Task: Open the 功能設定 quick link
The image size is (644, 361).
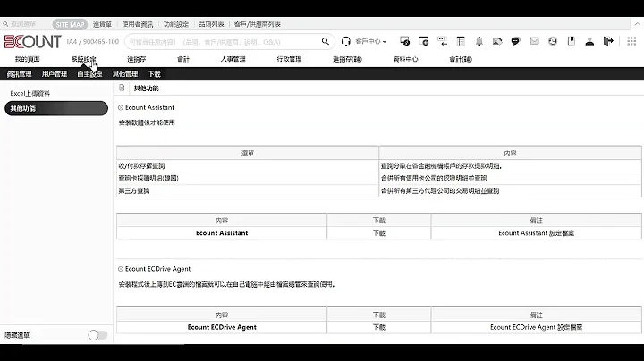Action: click(x=176, y=24)
